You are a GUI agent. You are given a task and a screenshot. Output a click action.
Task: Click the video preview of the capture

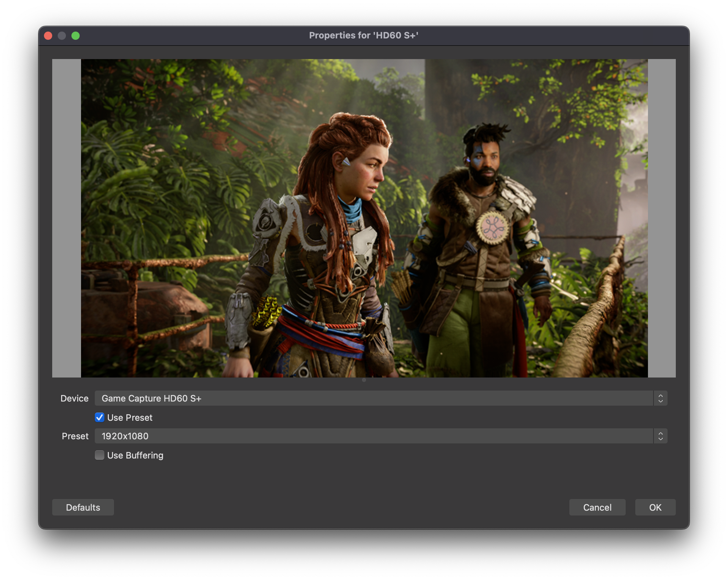[364, 218]
